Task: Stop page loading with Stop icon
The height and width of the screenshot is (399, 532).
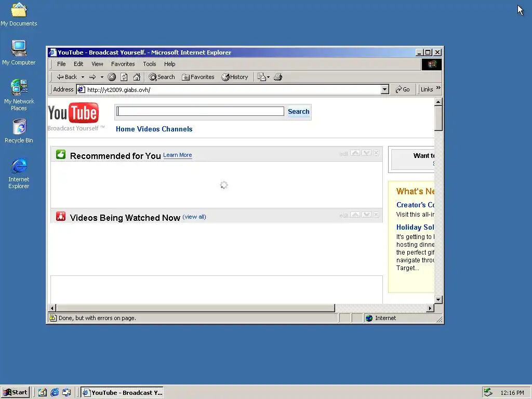Action: point(112,77)
